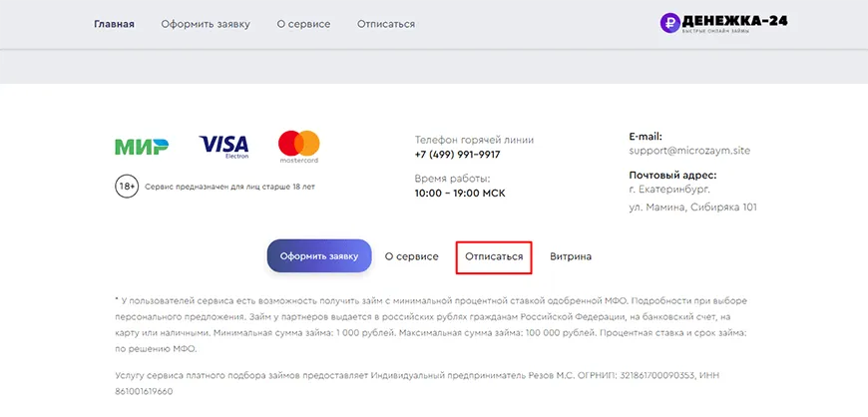The image size is (868, 417).
Task: Click the 18+ age restriction badge
Action: click(127, 187)
